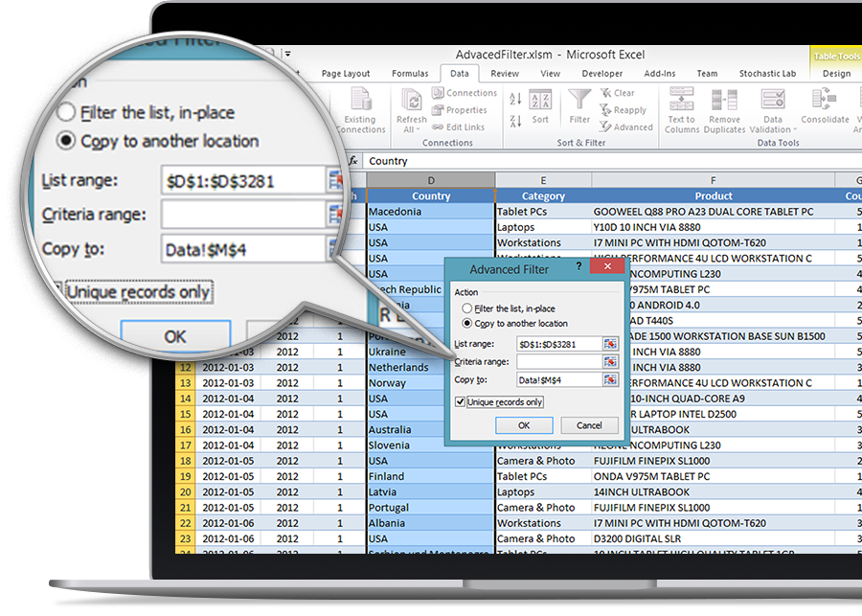Image resolution: width=862 pixels, height=616 pixels.
Task: Toggle 'Unique records only' checkbox in small dialog
Action: 461,402
